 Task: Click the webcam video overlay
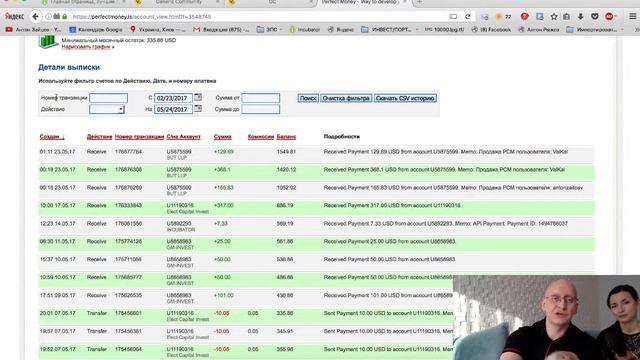pos(547,317)
